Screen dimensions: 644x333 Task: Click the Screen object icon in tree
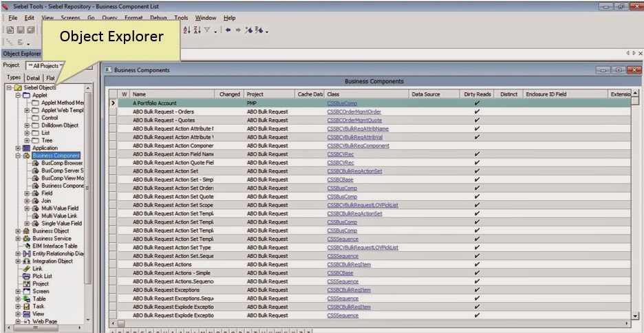(26, 291)
